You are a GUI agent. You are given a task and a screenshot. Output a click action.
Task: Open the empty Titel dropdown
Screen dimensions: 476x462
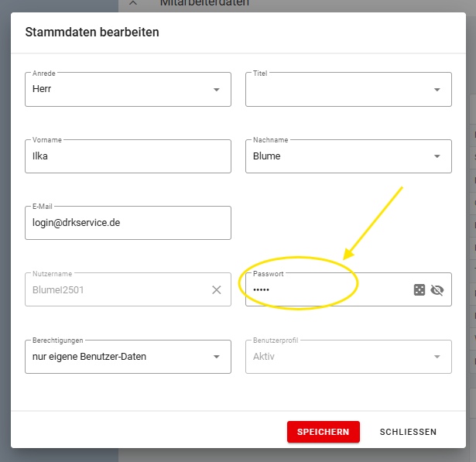337,90
